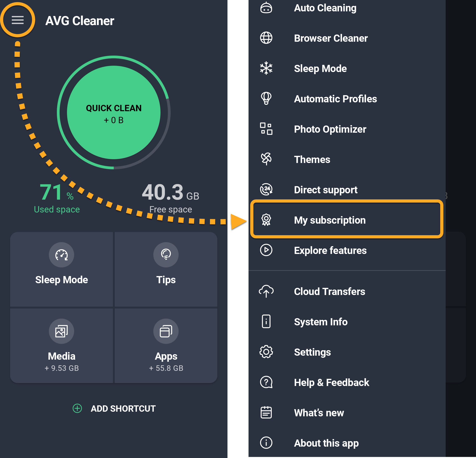
Task: Click the Photo Optimizer grid icon
Action: click(x=266, y=129)
